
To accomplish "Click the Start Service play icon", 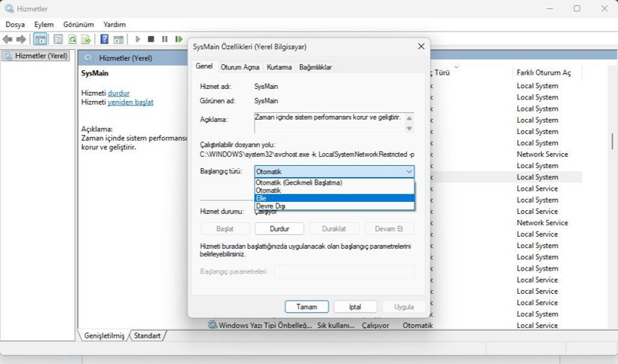I will (138, 39).
